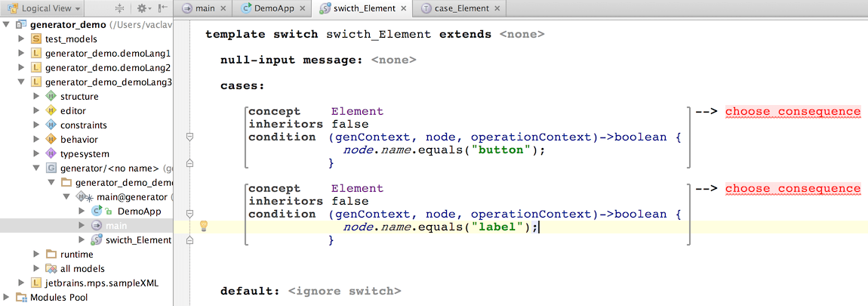Click the default ignore switch placeholder
Image resolution: width=868 pixels, height=306 pixels.
(344, 291)
